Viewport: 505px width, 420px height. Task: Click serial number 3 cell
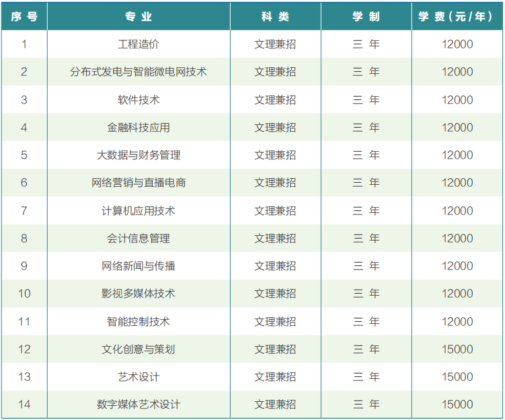point(24,99)
